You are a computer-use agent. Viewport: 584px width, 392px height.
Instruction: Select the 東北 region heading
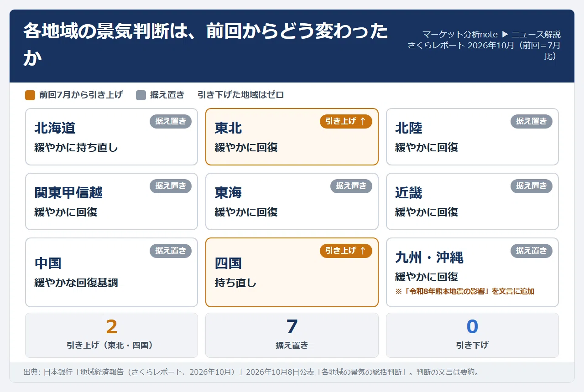coord(228,128)
